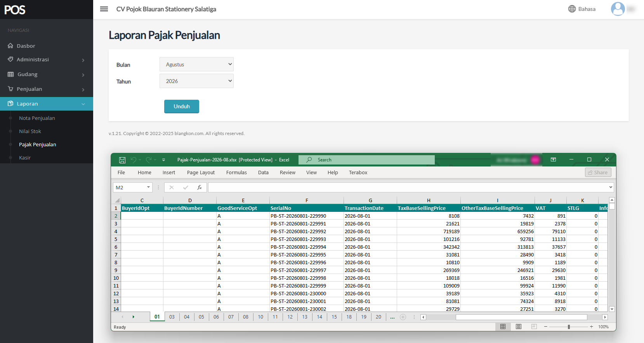Click the horizontal scrollbar right arrow

point(605,317)
